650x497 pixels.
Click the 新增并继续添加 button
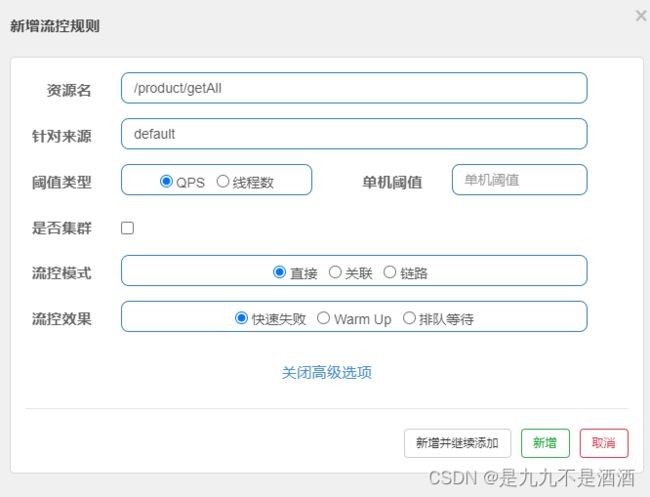(457, 443)
